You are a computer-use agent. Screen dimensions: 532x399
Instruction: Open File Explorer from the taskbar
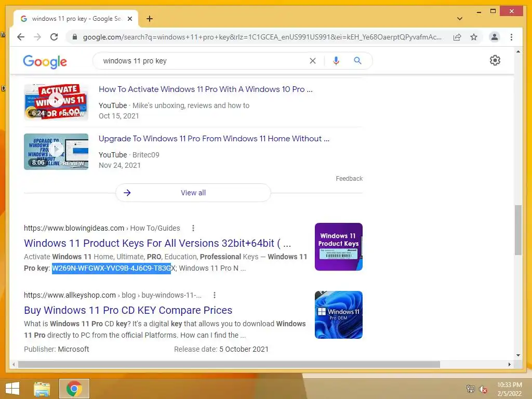42,389
